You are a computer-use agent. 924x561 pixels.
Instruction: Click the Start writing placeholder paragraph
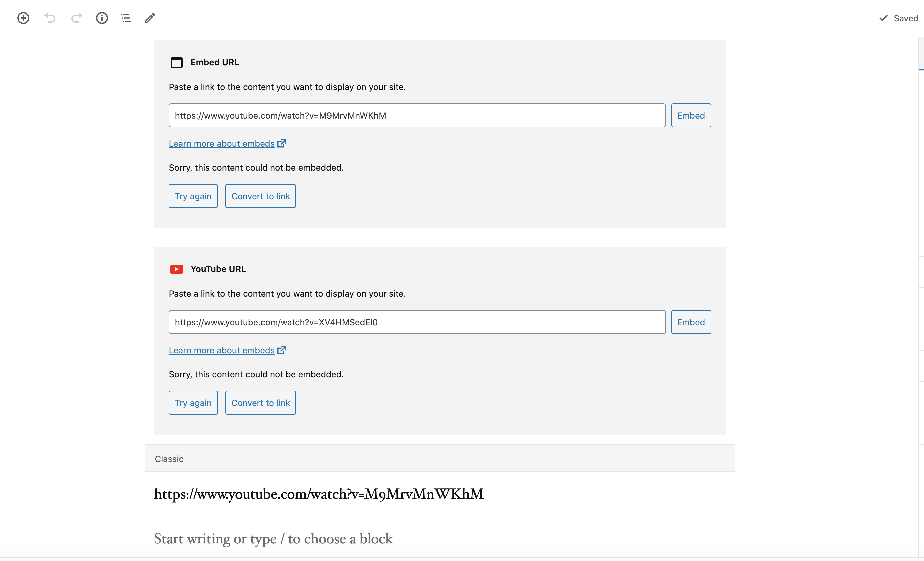tap(273, 539)
